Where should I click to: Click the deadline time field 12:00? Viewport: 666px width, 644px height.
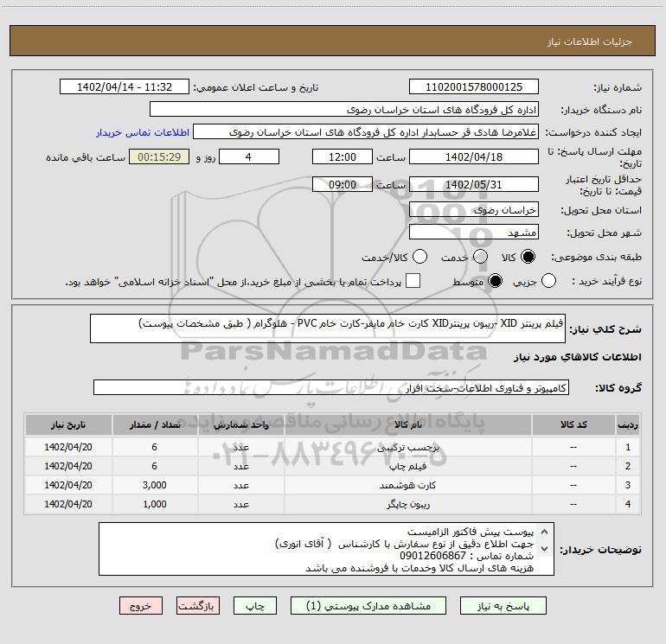point(343,156)
